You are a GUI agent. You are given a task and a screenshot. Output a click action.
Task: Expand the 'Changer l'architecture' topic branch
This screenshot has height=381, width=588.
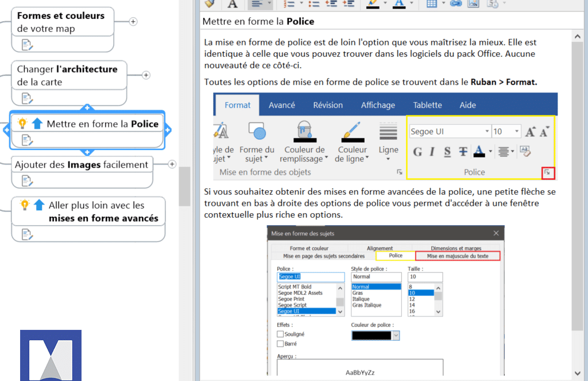point(146,75)
